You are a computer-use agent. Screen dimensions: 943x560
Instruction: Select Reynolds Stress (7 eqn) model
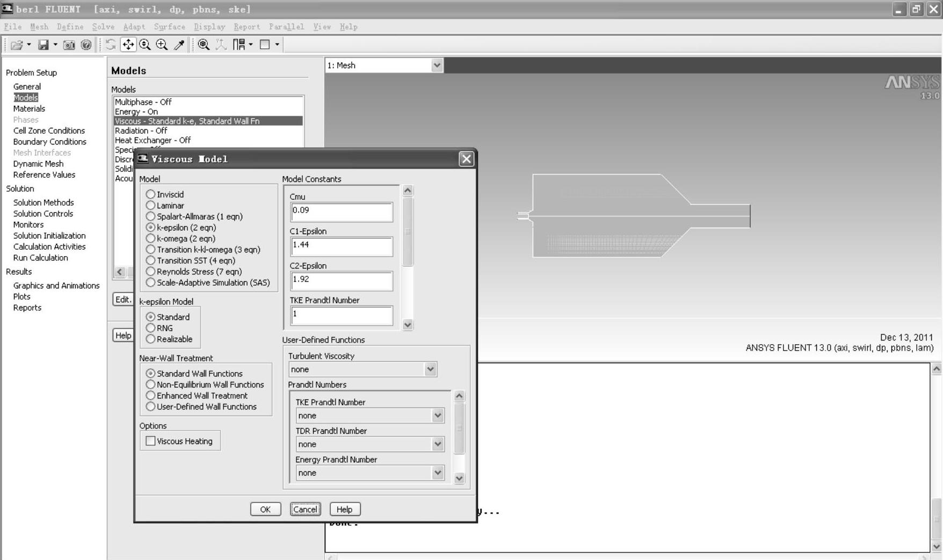coord(194,272)
